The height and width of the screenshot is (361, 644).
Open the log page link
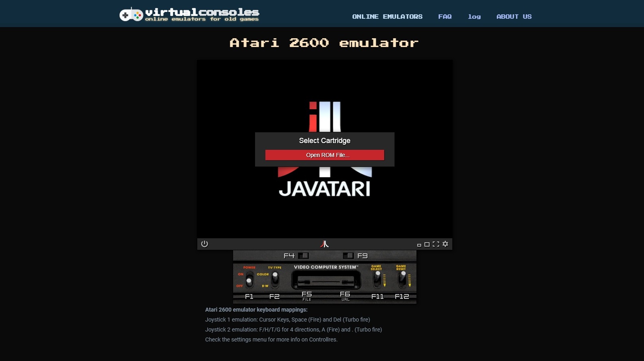click(474, 17)
